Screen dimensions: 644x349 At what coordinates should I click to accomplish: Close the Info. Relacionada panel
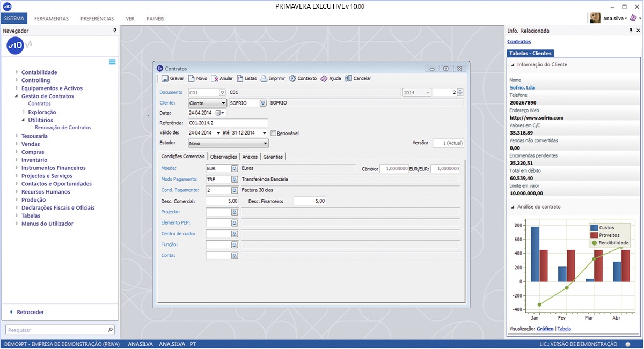638,31
